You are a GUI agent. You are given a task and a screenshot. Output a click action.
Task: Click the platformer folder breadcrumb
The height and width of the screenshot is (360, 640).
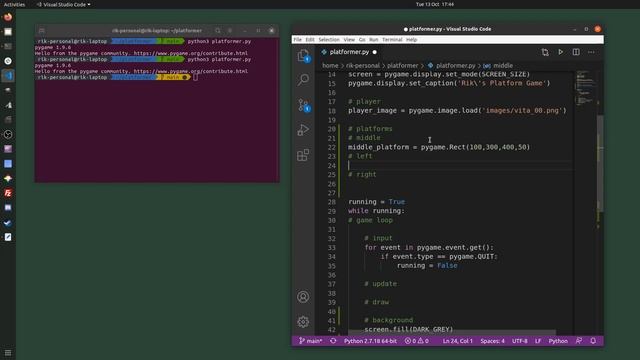pos(402,65)
